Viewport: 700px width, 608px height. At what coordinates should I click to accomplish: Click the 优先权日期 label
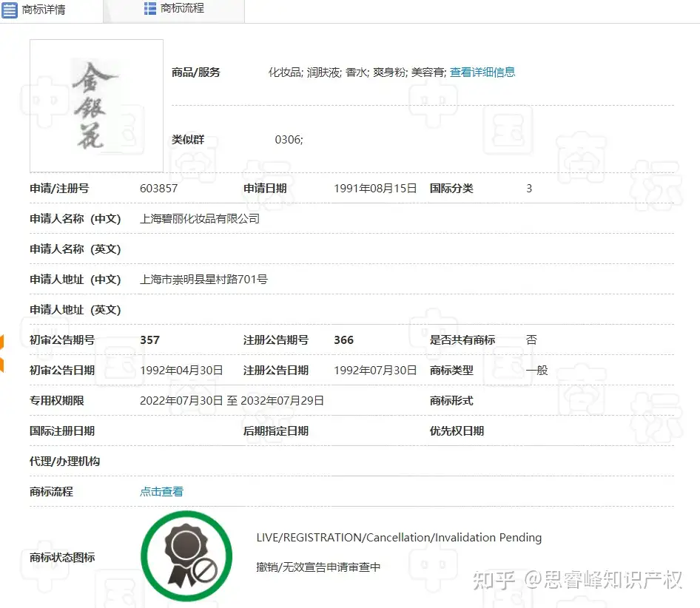pyautogui.click(x=457, y=431)
